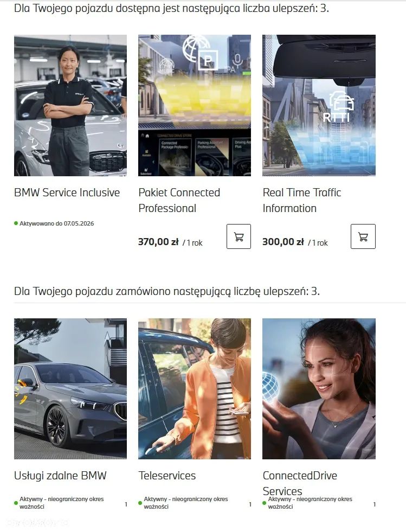
Task: Click the Aktywny status under Usługi zdalne BMW
Action: tap(61, 503)
